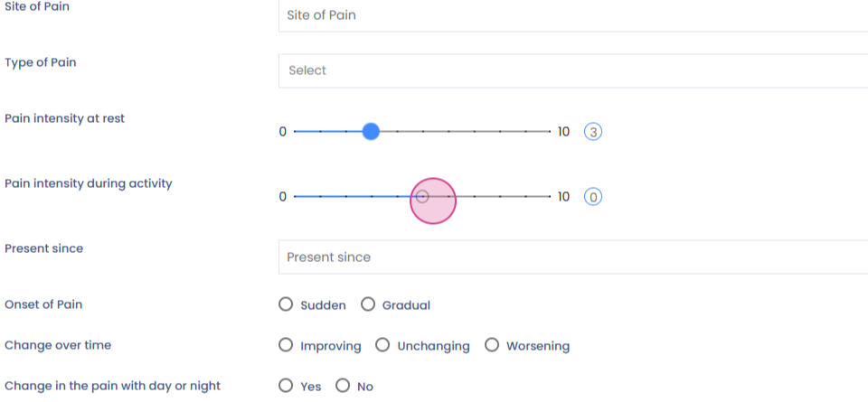Mark pain as Worsening over time
The width and height of the screenshot is (868, 402).
(492, 345)
